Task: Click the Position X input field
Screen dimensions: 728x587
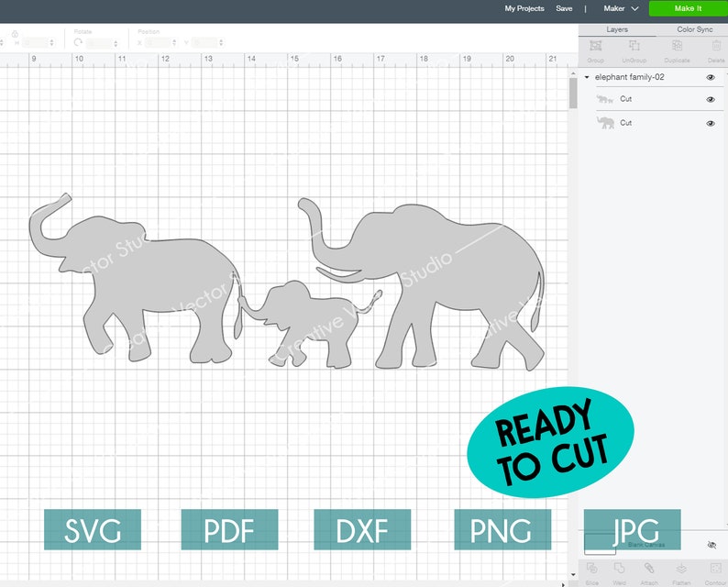Action: [158, 43]
